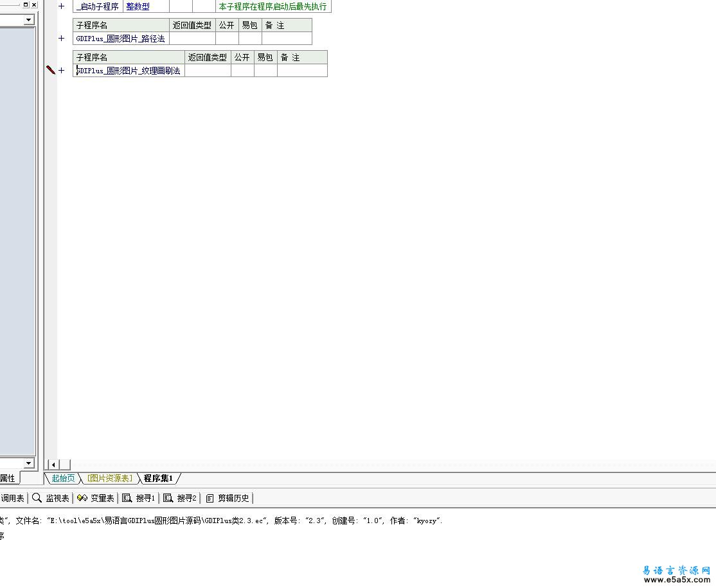Open the left panel bottom dropdown

point(29,463)
